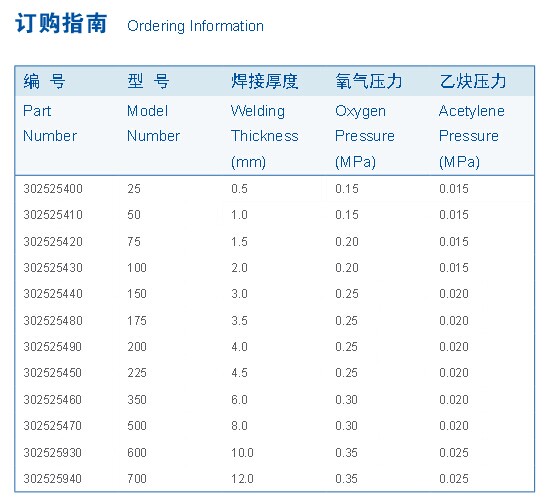Click the 氧气压力 column header
The image size is (552, 503).
pos(369,81)
